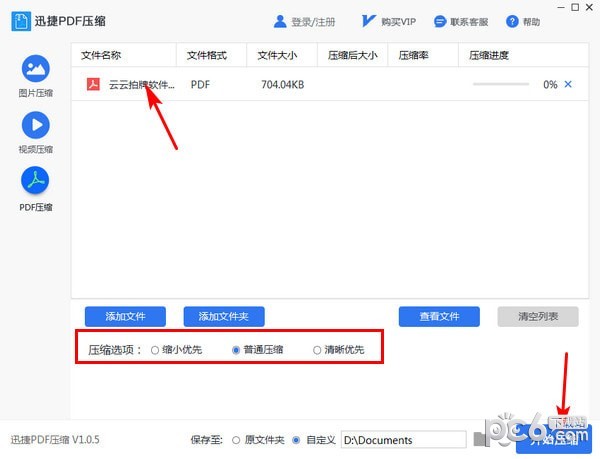
Task: Choose 原文件夹 as save location
Action: [x=258, y=440]
